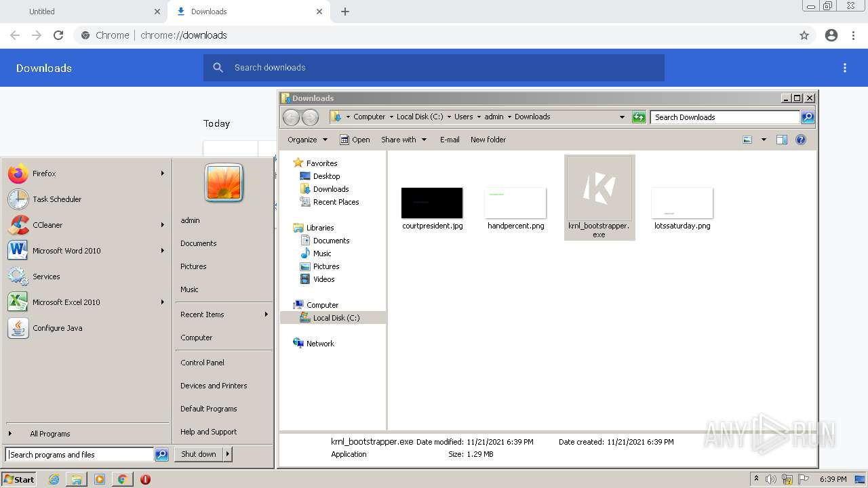
Task: Open All Programs list
Action: pyautogui.click(x=50, y=434)
